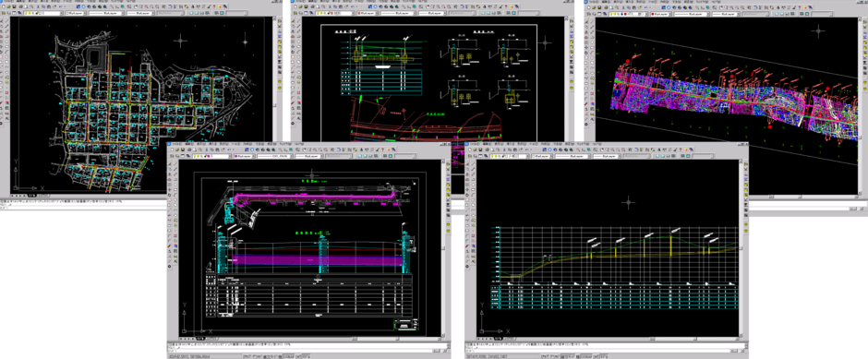
Task: Open linetype dropdown in road-strip window
Action: (x=692, y=14)
